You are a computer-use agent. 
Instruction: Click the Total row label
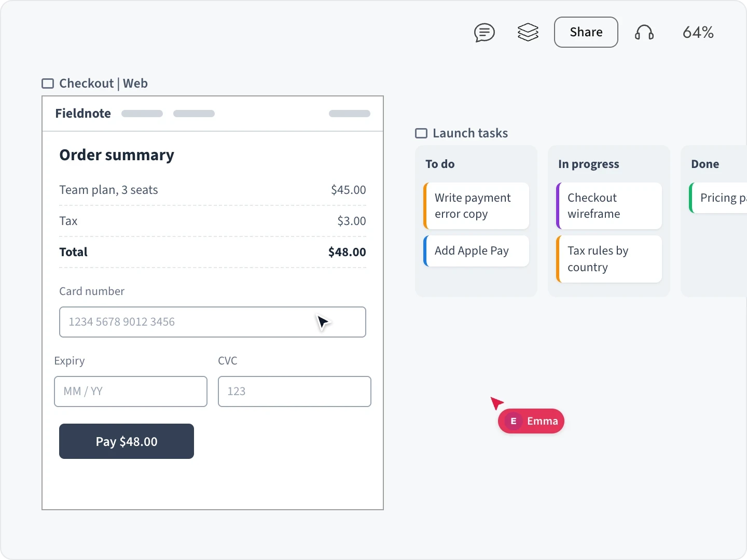[73, 252]
